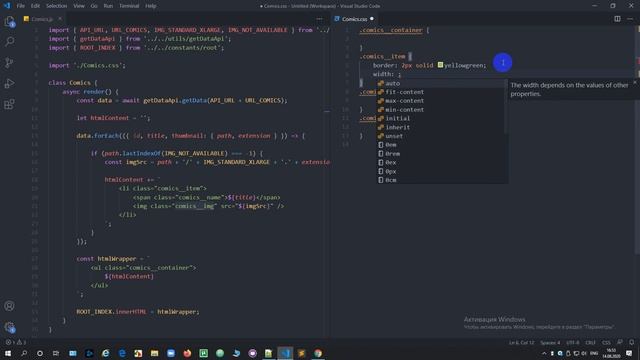Select 'initial' suggestion
Screen dimensions: 640x360
click(x=442, y=118)
